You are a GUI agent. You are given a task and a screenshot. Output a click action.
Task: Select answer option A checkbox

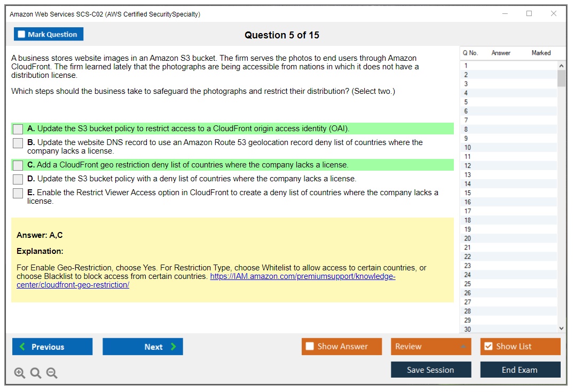click(x=18, y=129)
